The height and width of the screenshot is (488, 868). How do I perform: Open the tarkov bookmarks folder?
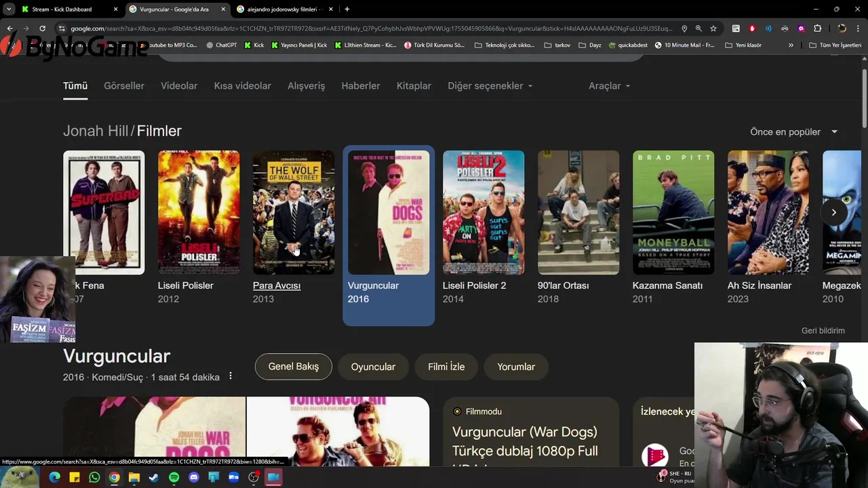pos(557,45)
